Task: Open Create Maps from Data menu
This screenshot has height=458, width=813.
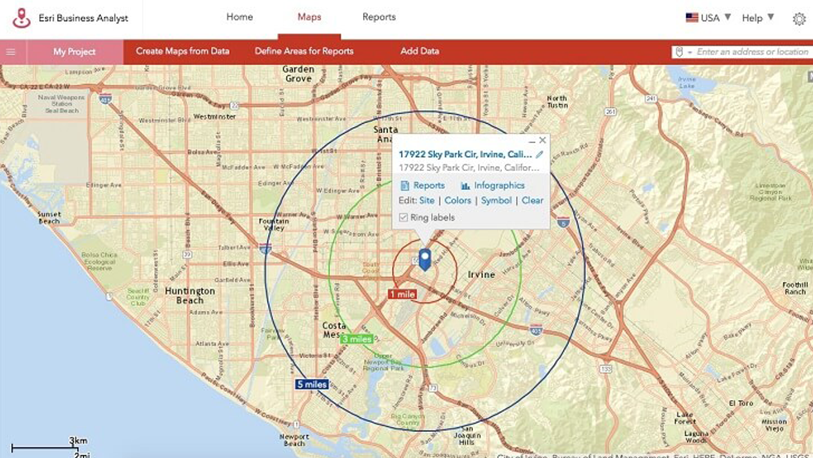Action: coord(183,51)
